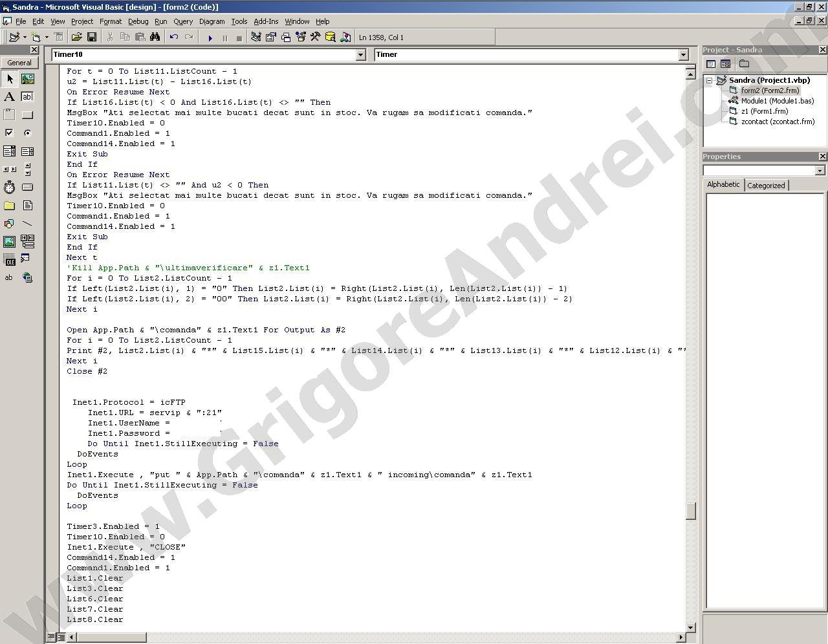
Task: Select the OptionButton toolbox control
Action: (x=27, y=133)
